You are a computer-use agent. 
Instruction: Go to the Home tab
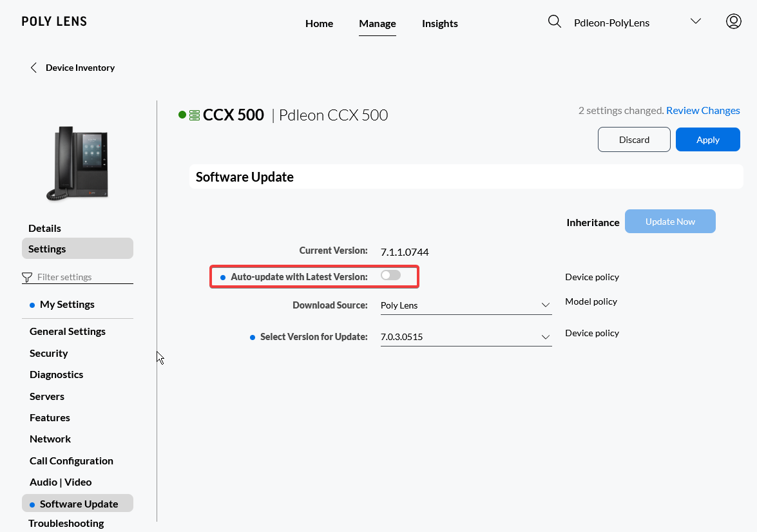pos(319,24)
